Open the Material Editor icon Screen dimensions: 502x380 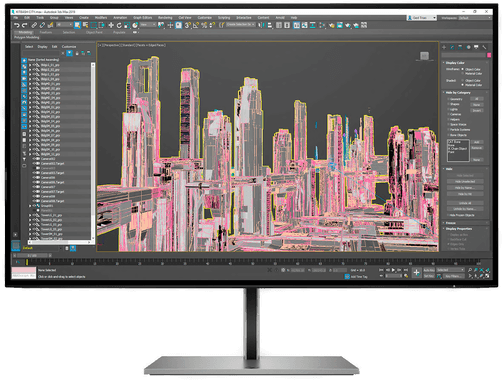(x=332, y=25)
